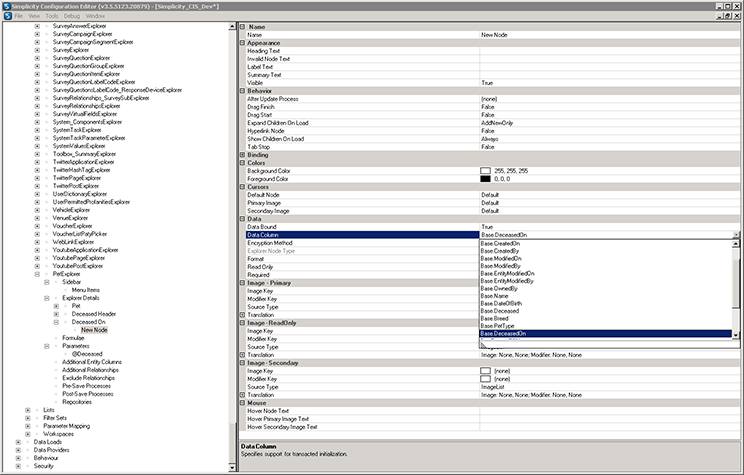This screenshot has height=475, width=744.
Task: Click the dropdown list scroll down arrow
Action: 735,335
